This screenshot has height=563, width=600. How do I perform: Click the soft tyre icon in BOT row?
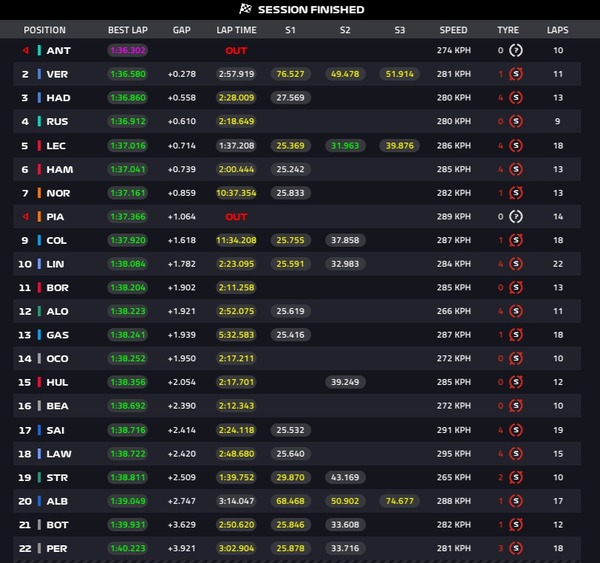point(515,525)
